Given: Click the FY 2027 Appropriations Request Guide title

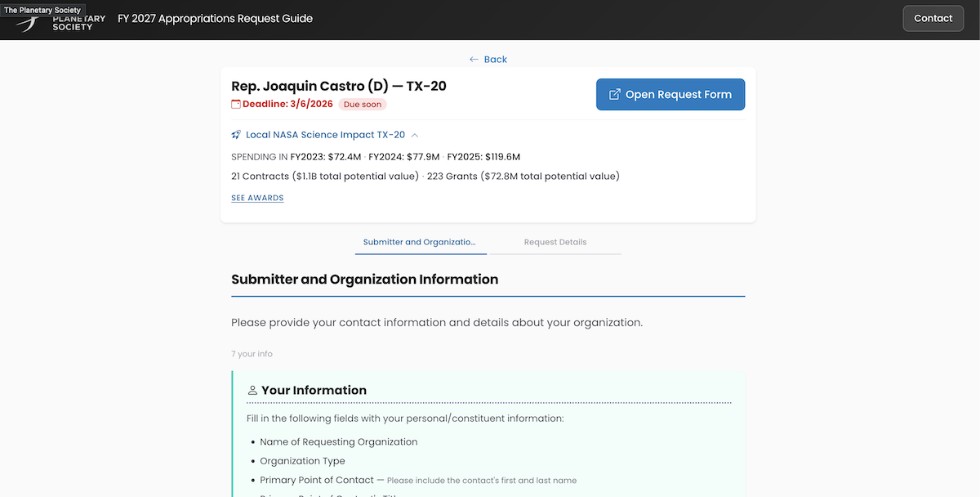Looking at the screenshot, I should 215,19.
